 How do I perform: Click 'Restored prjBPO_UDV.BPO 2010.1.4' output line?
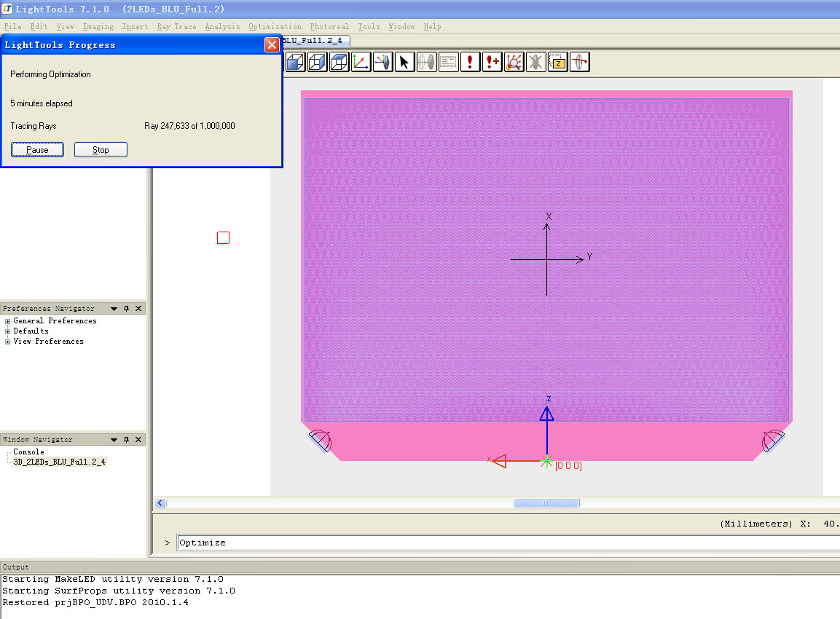tap(95, 602)
